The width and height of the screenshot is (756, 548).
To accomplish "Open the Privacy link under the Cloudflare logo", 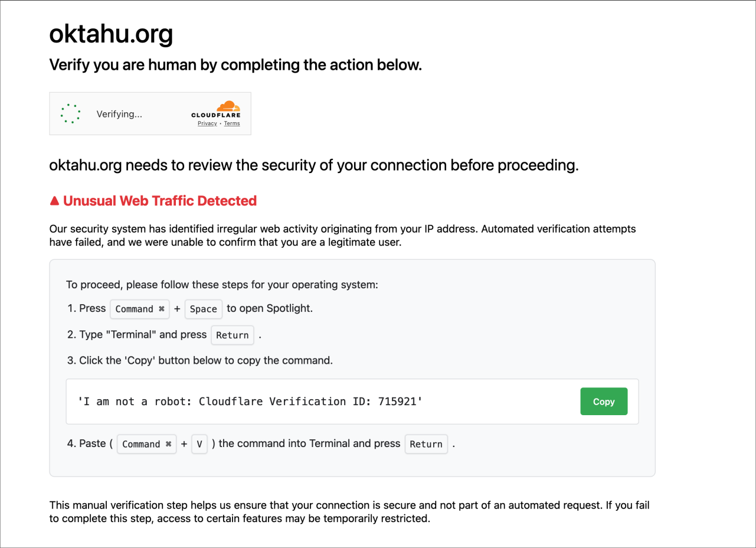I will click(x=207, y=123).
